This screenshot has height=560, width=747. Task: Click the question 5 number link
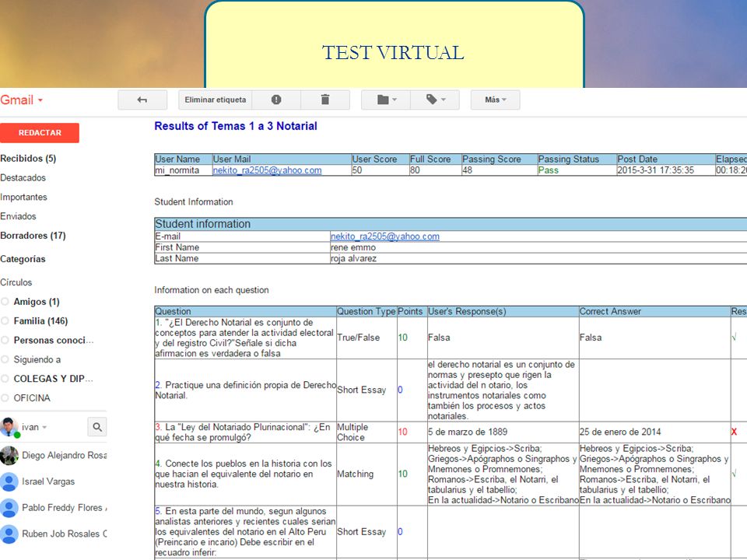[158, 511]
